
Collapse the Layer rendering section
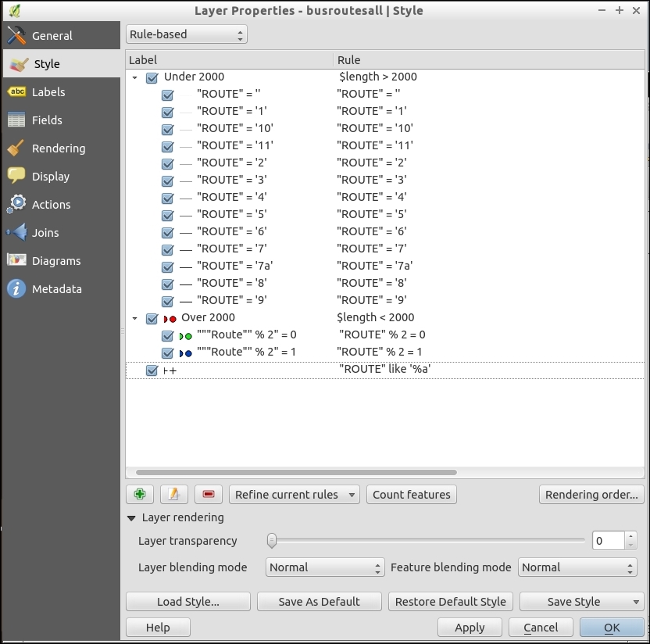coord(131,518)
